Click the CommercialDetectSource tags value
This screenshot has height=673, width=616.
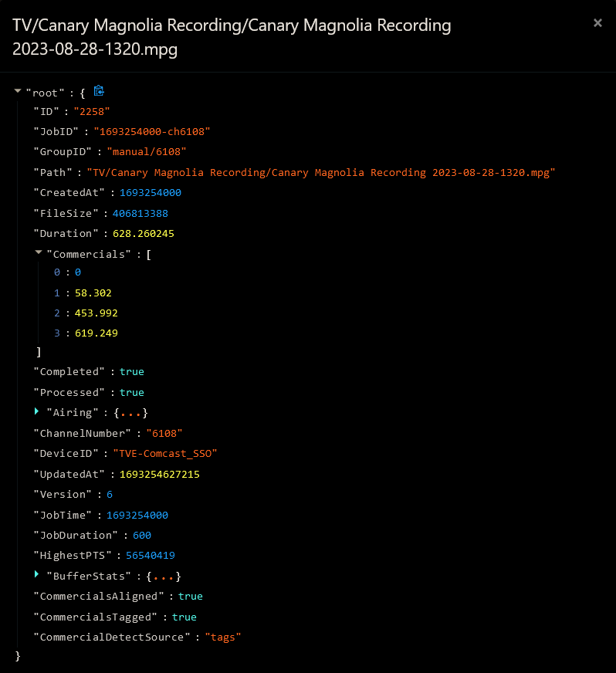[x=222, y=637]
